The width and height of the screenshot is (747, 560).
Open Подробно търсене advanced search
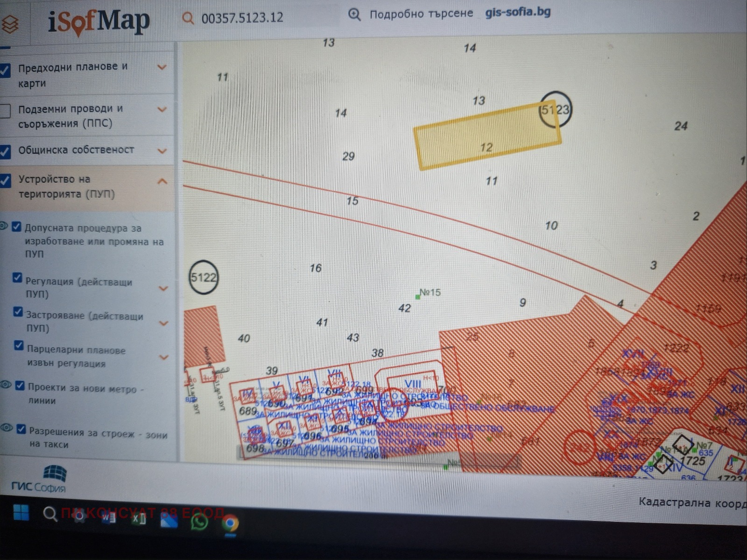point(421,14)
